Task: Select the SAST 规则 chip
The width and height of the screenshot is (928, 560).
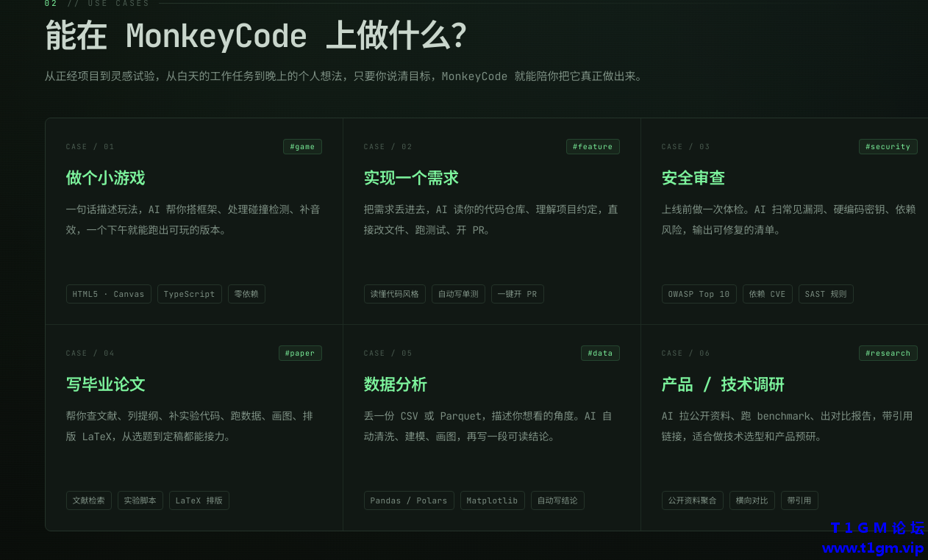Action: point(826,294)
